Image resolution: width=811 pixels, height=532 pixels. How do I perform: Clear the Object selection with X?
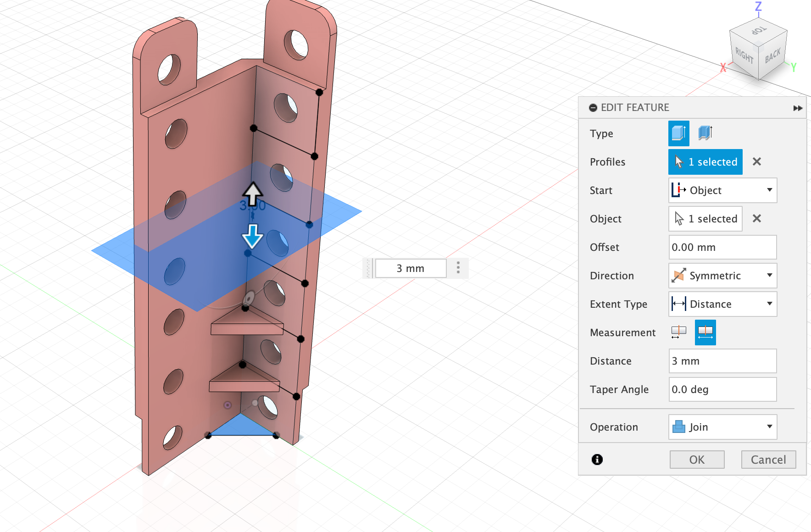757,218
